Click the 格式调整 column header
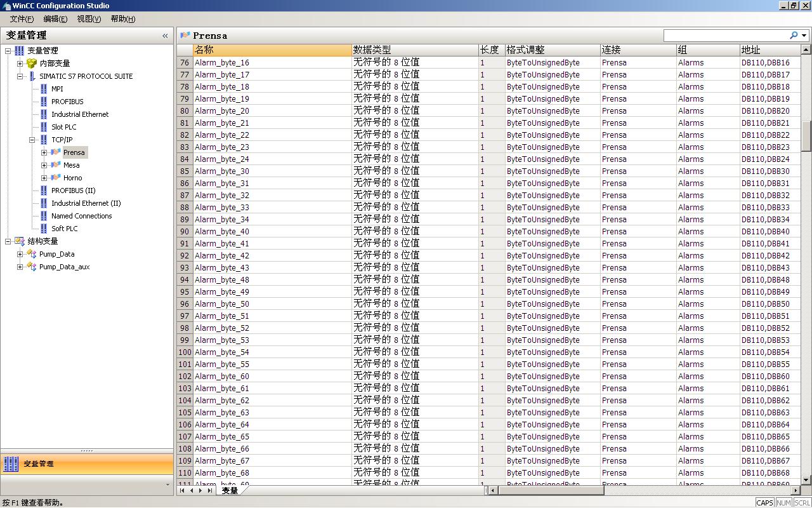 point(553,50)
